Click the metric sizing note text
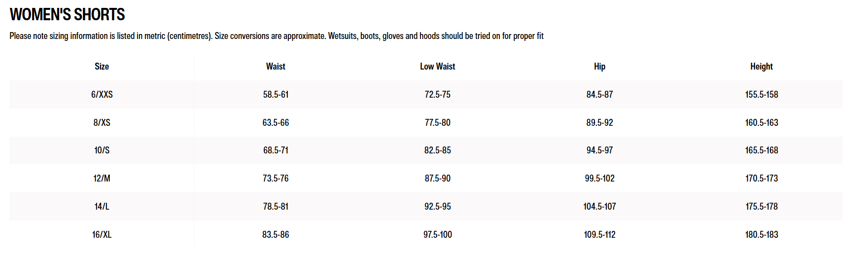Image resolution: width=868 pixels, height=256 pixels. click(x=276, y=36)
